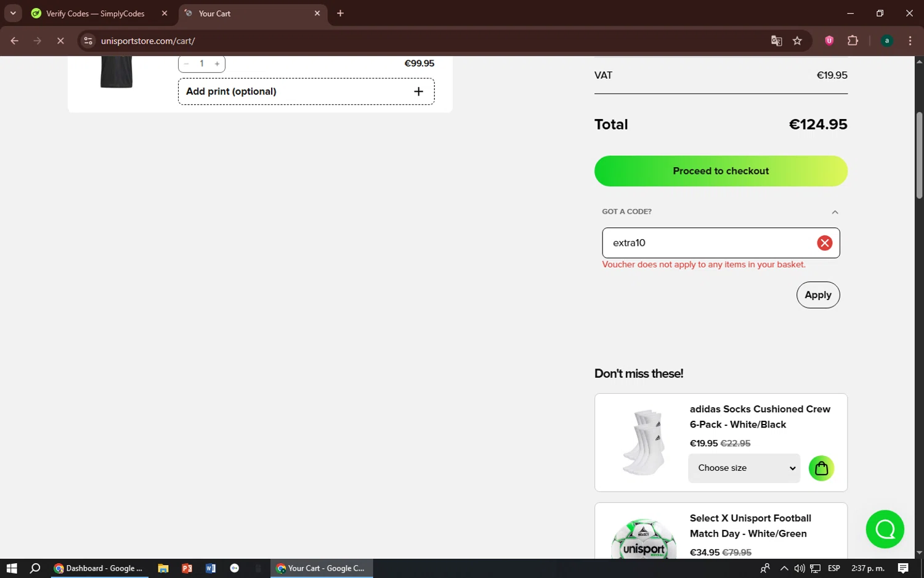Open a new browser tab
The height and width of the screenshot is (578, 924).
[x=340, y=13]
